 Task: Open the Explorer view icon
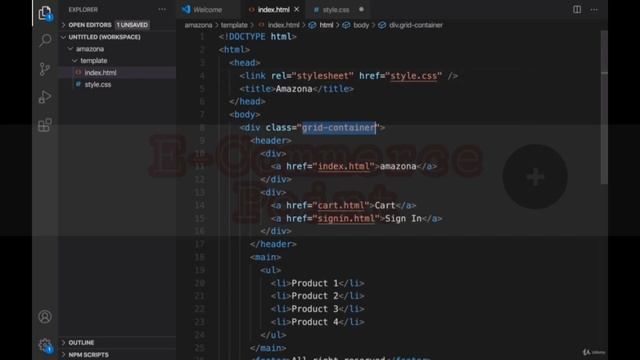point(45,13)
